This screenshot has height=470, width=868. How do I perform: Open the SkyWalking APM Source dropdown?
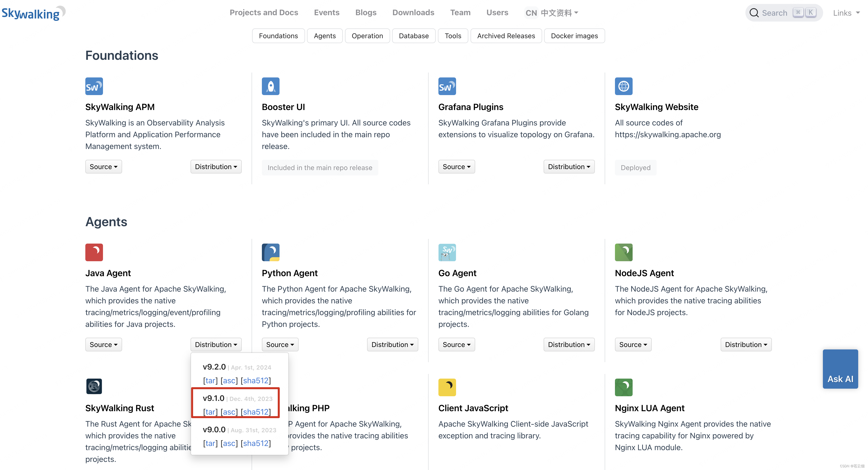click(x=103, y=167)
